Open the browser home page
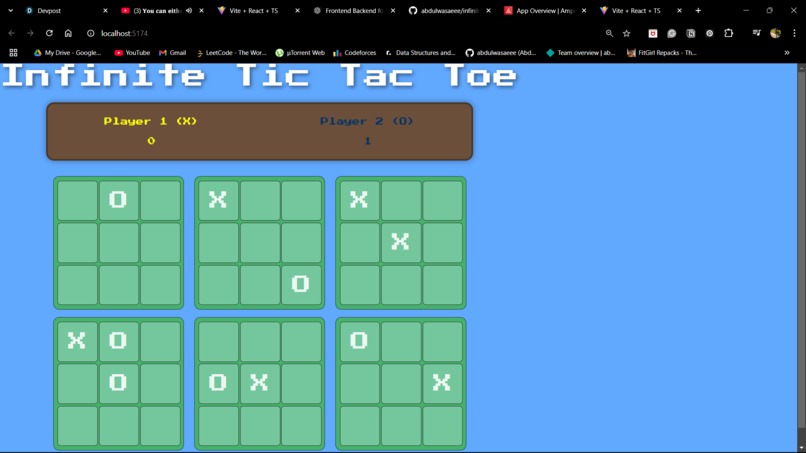 point(68,33)
